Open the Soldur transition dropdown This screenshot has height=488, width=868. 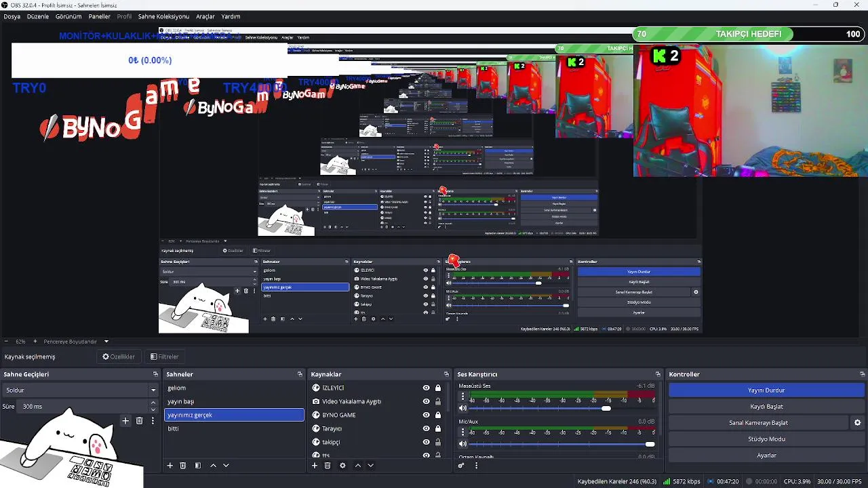(x=80, y=390)
